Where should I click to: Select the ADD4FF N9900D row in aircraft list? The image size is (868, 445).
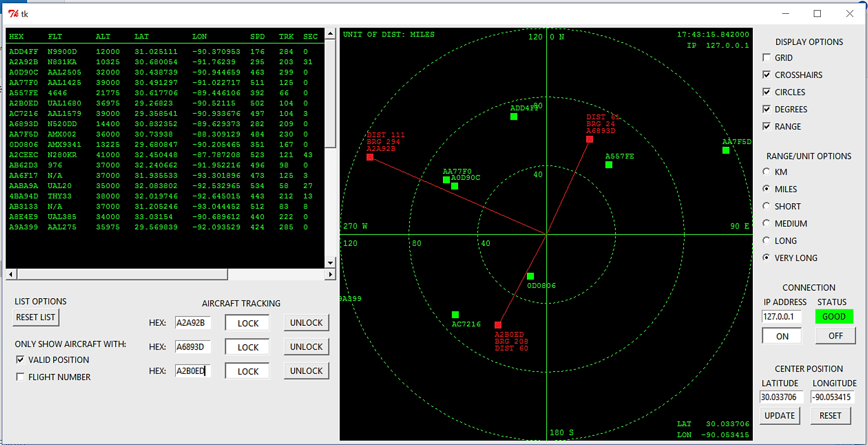click(165, 51)
